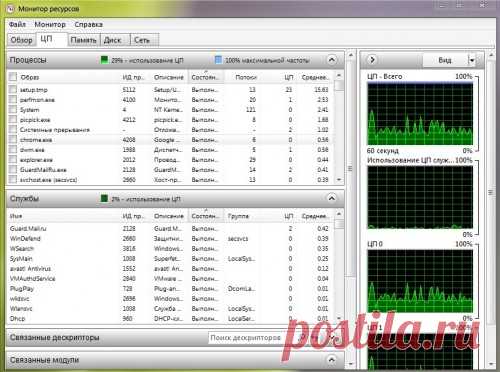This screenshot has width=500, height=372.
Task: Check the dwm.exe process checkbox
Action: point(13,150)
